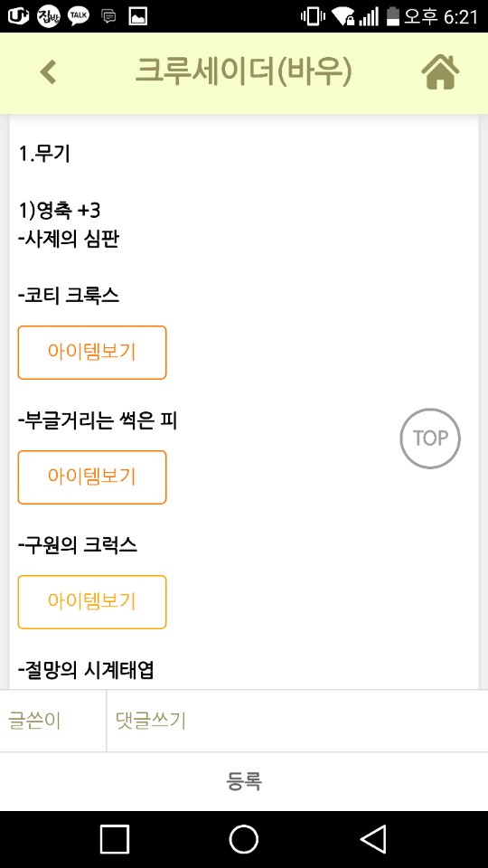Screen dimensions: 488x868
Task: Open the KakaoTalk notification icon
Action: tap(78, 16)
